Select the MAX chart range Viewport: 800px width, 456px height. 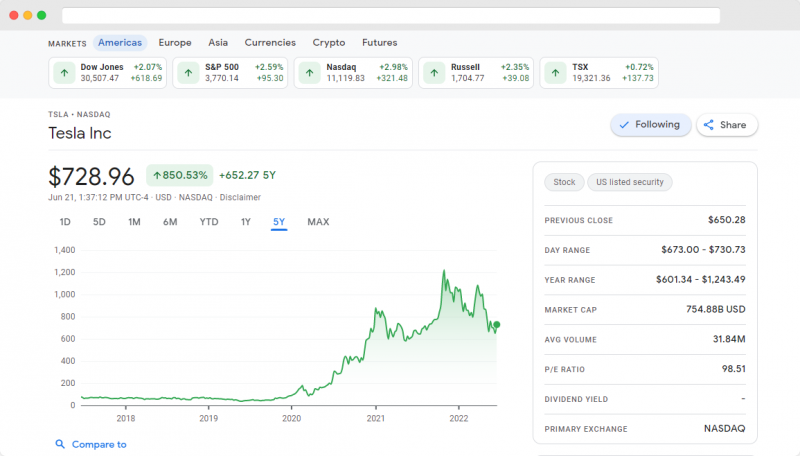coord(318,222)
